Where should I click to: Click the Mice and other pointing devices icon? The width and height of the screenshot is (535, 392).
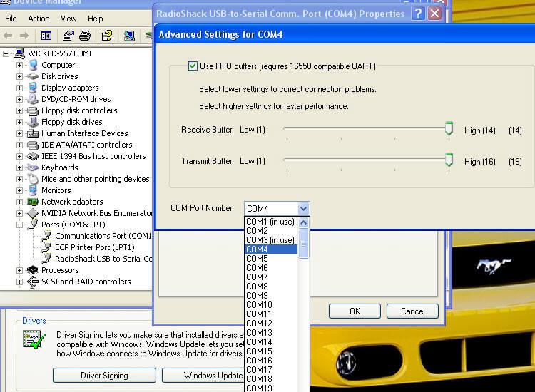pyautogui.click(x=33, y=179)
